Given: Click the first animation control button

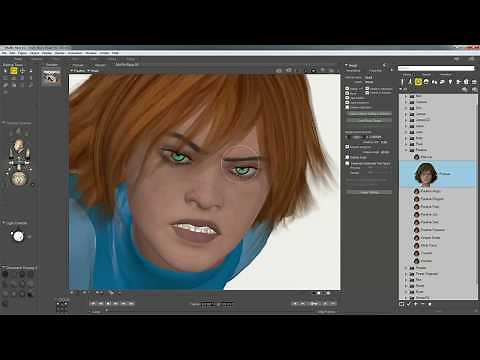Looking at the screenshot, I should pos(93,303).
